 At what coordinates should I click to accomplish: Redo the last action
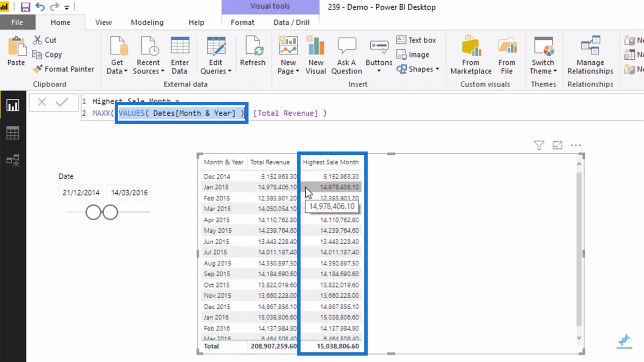(x=54, y=7)
